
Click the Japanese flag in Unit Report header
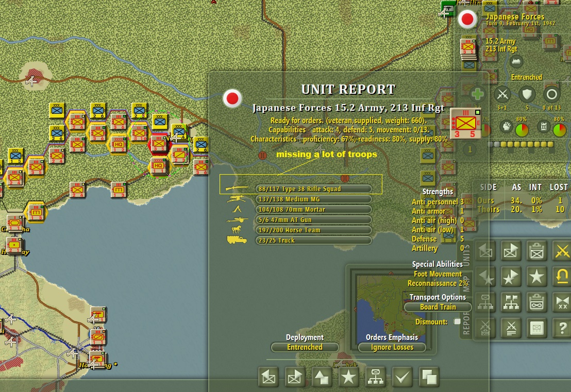[x=232, y=98]
